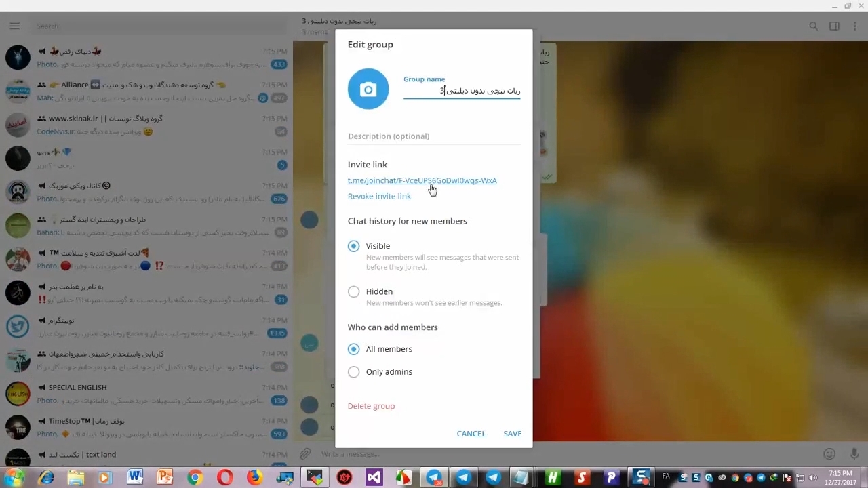Open the emoji picker in message bar

pyautogui.click(x=829, y=454)
